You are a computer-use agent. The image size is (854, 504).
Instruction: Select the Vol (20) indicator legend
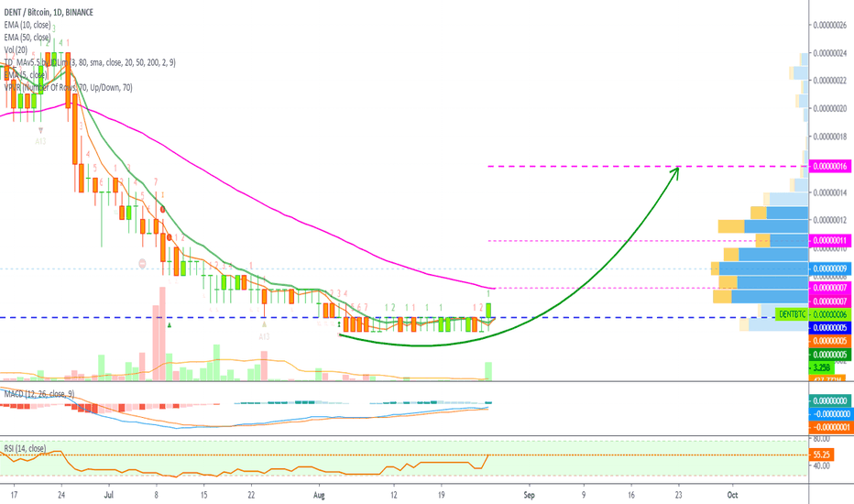pyautogui.click(x=16, y=49)
